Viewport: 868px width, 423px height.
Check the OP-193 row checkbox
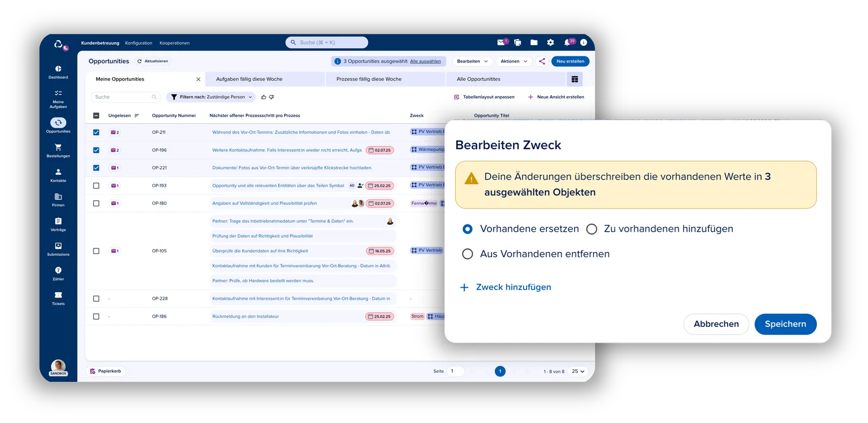[96, 186]
